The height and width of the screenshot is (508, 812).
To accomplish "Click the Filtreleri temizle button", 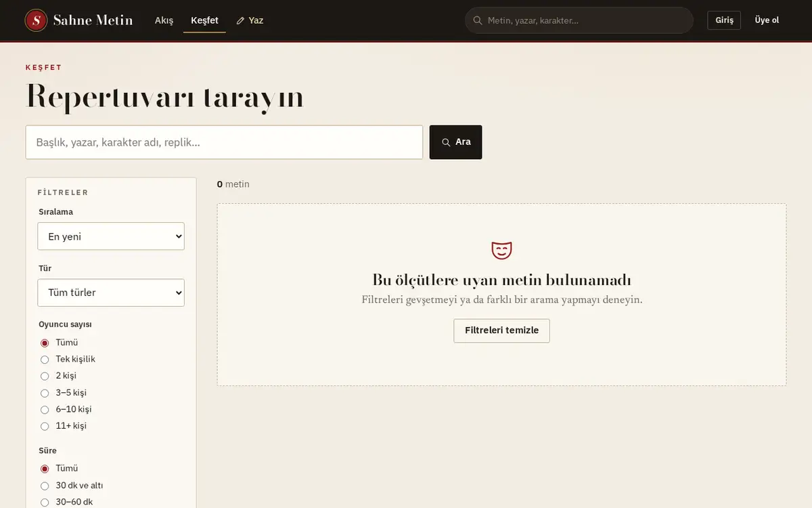I will [x=501, y=331].
